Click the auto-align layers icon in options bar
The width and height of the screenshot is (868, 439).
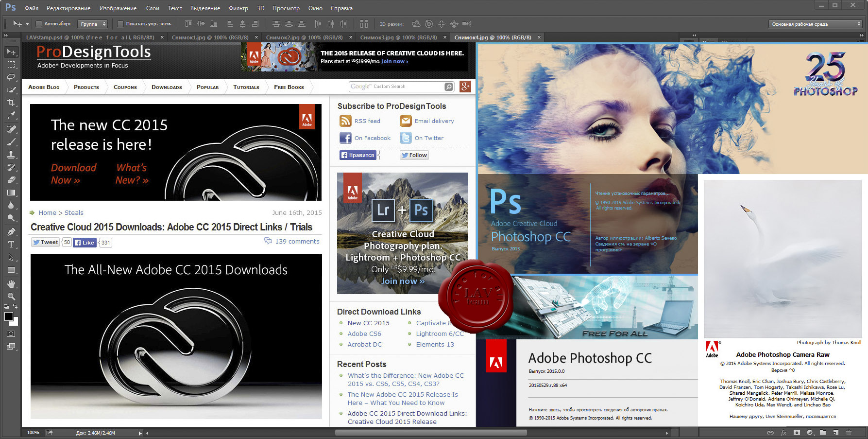click(x=364, y=24)
